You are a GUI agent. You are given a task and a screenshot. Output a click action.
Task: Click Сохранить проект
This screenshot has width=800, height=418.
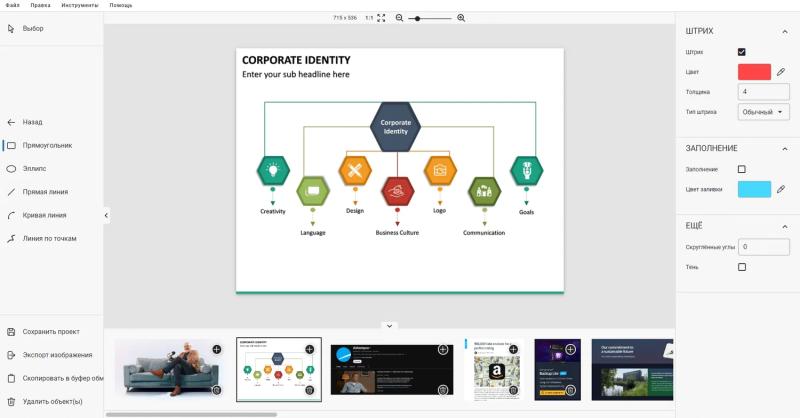tap(50, 332)
